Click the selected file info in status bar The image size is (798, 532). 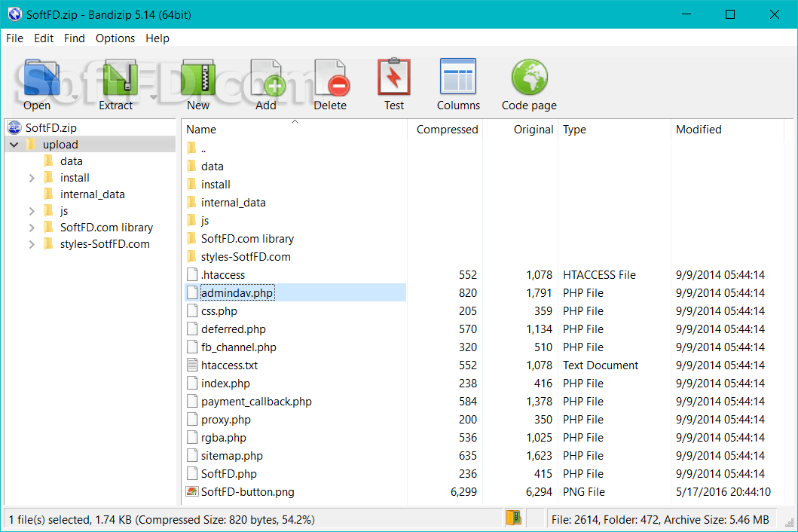tap(162, 520)
